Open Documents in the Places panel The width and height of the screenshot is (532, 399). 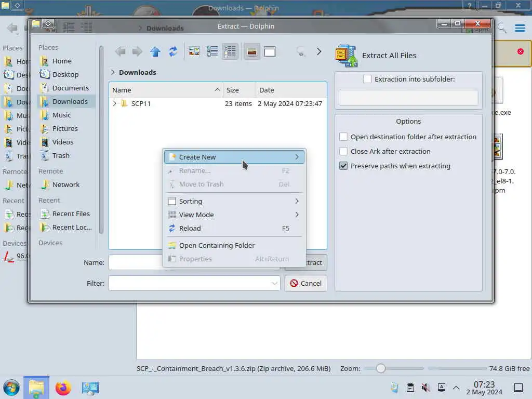pyautogui.click(x=66, y=88)
